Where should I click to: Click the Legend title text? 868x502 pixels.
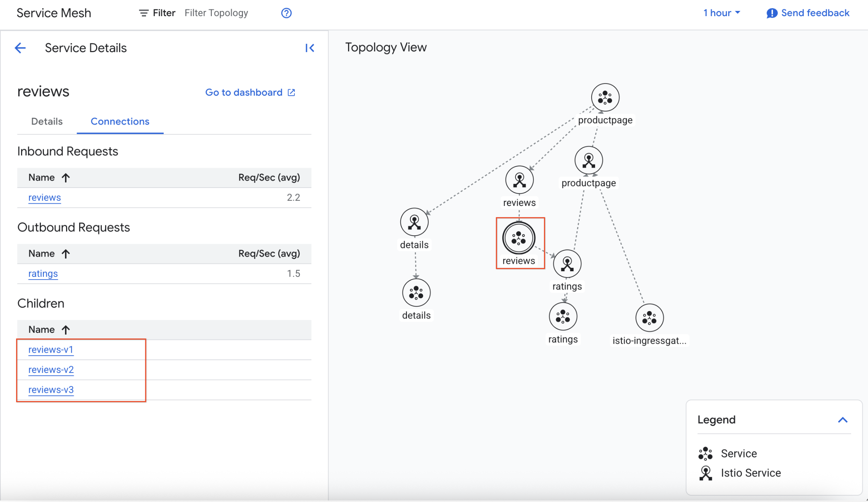coord(717,420)
